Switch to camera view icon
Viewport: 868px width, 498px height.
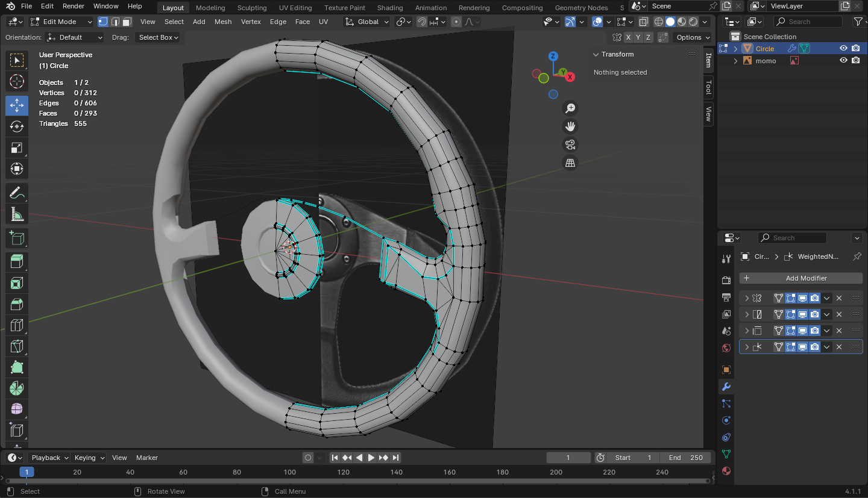(570, 145)
